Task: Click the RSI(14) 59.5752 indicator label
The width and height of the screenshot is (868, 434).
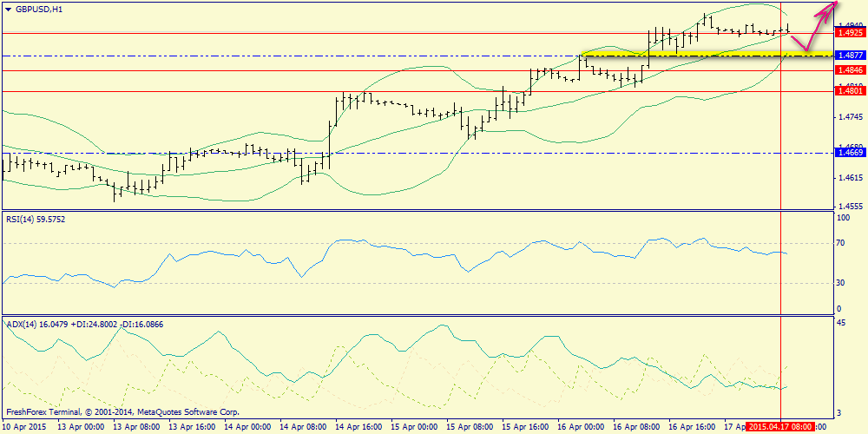Action: 36,220
